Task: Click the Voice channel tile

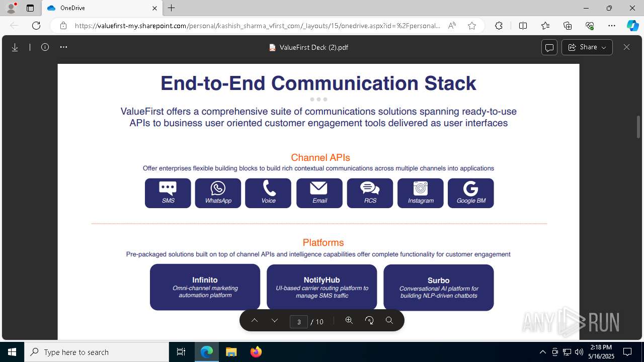Action: pyautogui.click(x=268, y=193)
